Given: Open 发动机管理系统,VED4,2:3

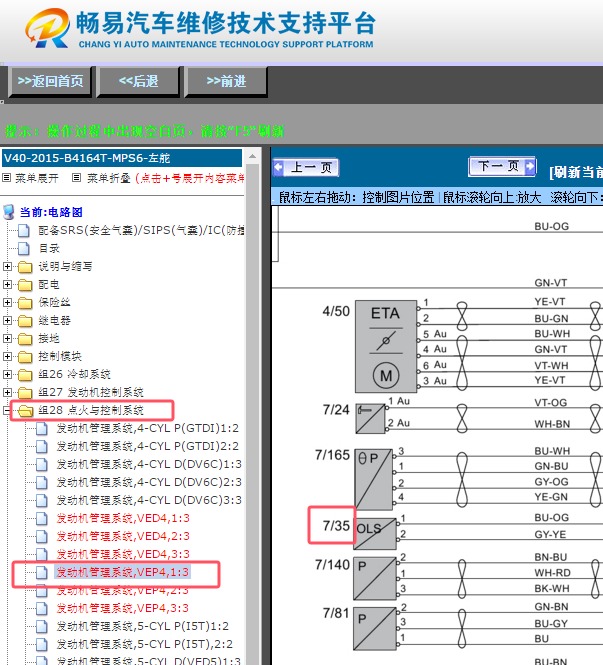Looking at the screenshot, I should point(123,536).
